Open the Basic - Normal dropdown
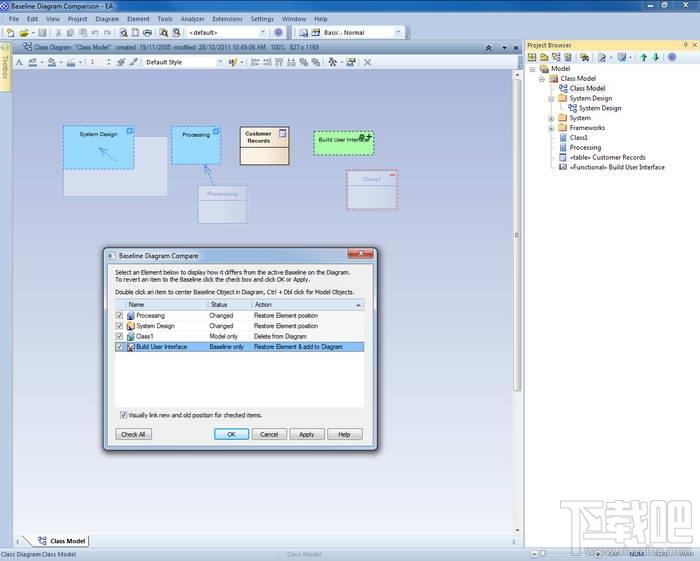Image resolution: width=700 pixels, height=561 pixels. 398,32
